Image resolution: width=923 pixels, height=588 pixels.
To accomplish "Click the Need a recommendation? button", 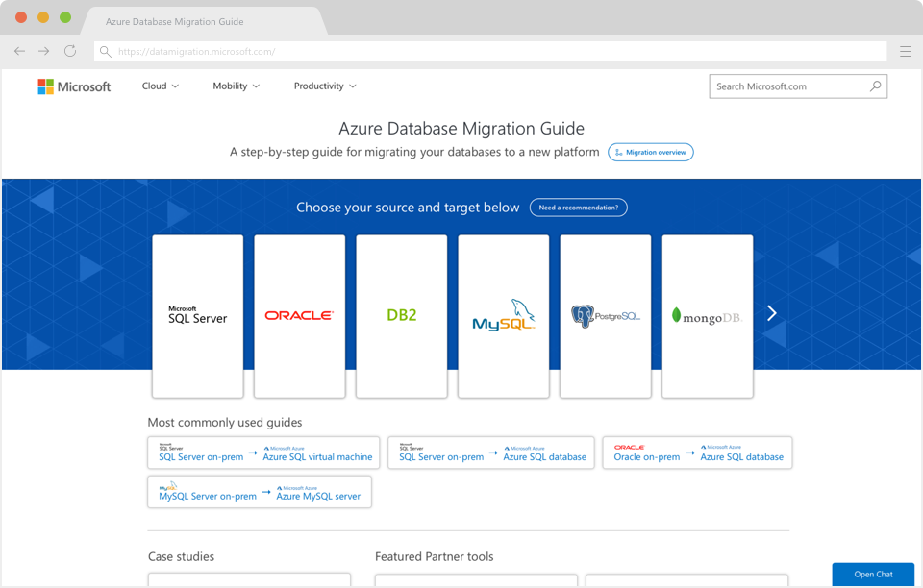I will point(579,208).
